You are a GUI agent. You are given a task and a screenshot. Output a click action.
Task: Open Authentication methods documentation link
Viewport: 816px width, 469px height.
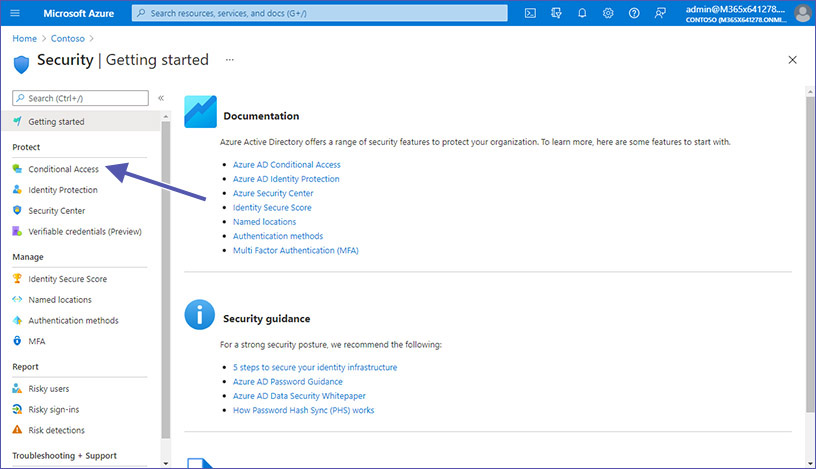click(278, 236)
